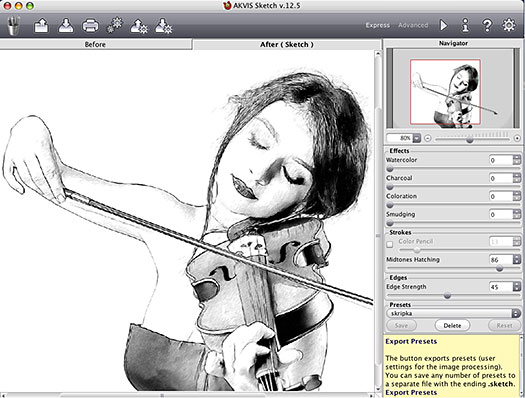
Task: Switch to the Before tab
Action: click(x=95, y=45)
